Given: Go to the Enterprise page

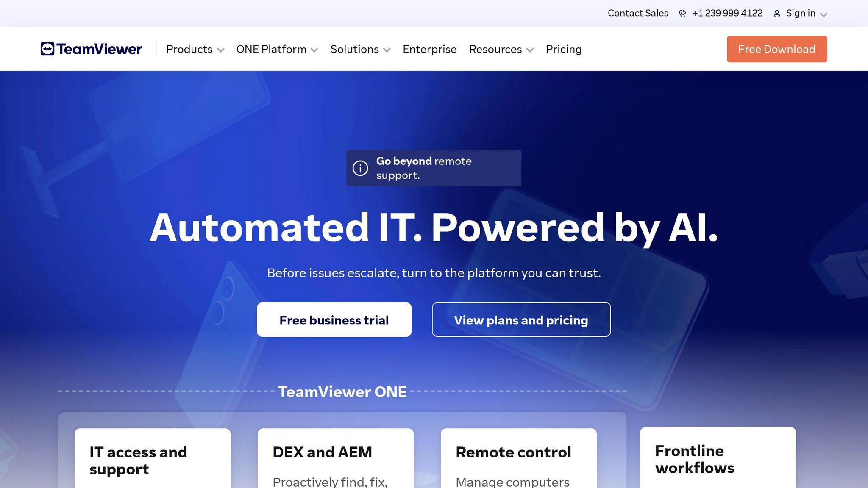Looking at the screenshot, I should point(429,49).
